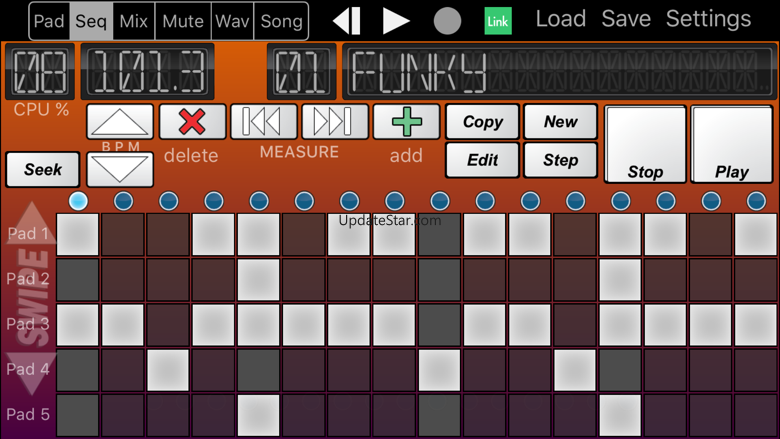Select the Pad 2 row label

tap(28, 279)
